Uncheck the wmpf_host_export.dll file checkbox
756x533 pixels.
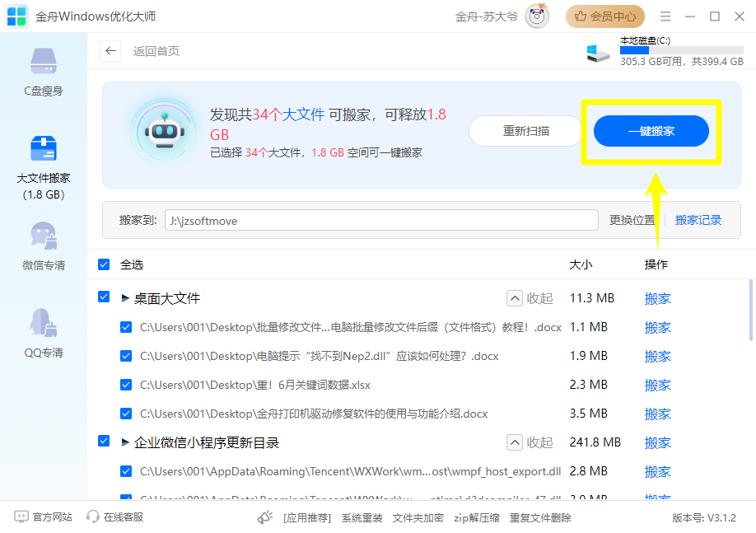pos(126,471)
